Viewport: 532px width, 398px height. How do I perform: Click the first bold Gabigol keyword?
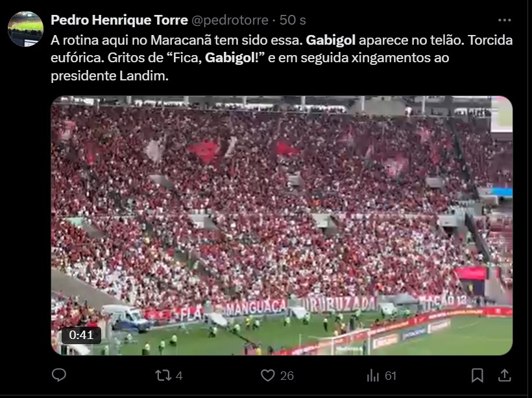pos(331,40)
